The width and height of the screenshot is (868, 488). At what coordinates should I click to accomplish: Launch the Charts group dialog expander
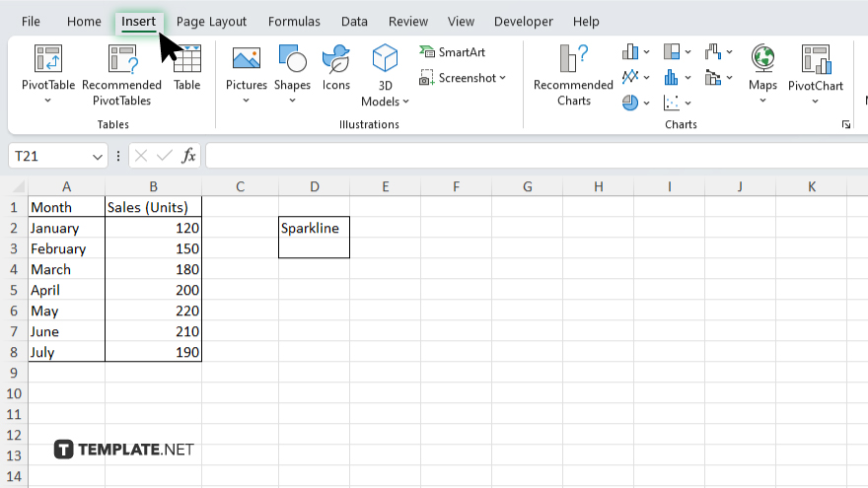[x=845, y=125]
